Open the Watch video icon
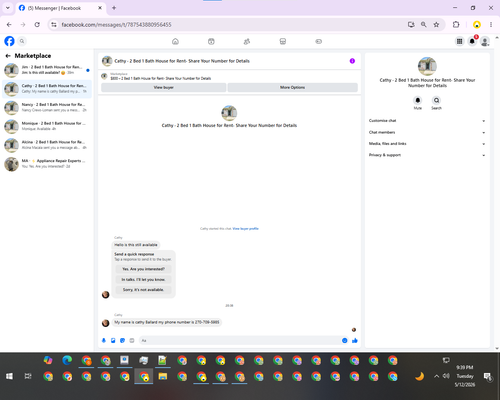The height and width of the screenshot is (400, 500). click(211, 41)
